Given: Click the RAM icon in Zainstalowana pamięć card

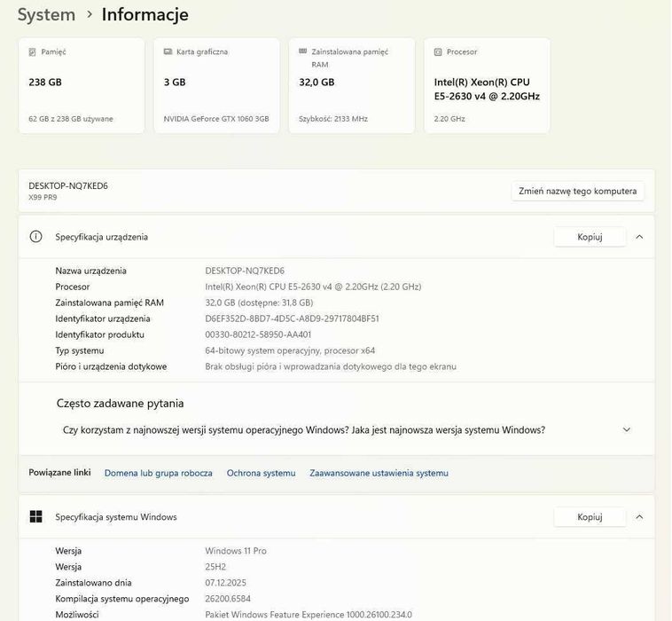Looking at the screenshot, I should 302,51.
